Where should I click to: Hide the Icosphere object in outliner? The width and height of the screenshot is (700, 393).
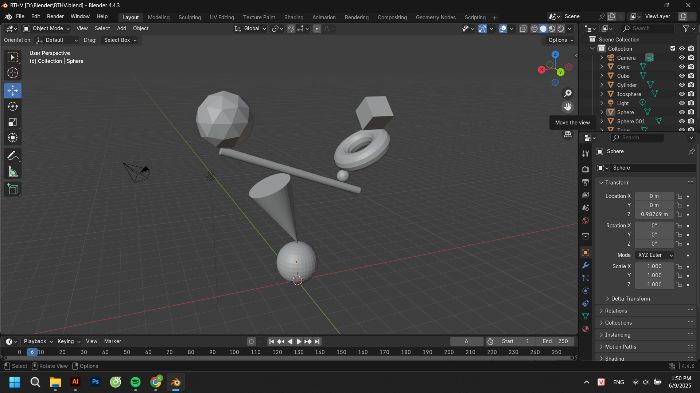[682, 94]
